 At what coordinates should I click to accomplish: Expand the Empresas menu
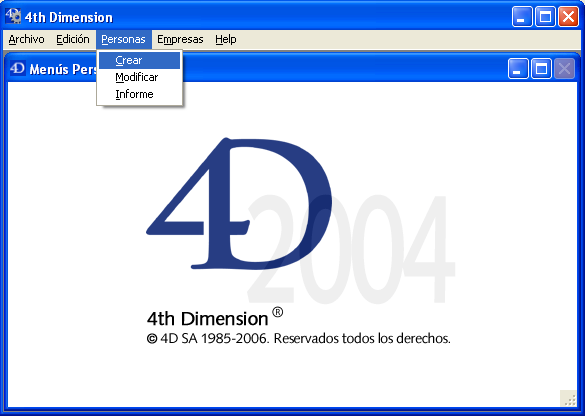pyautogui.click(x=180, y=39)
